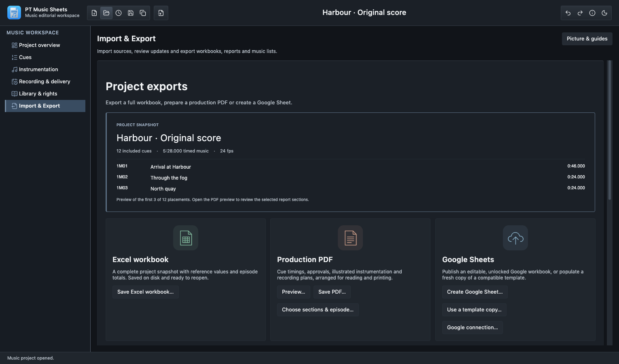This screenshot has width=619, height=364.
Task: Click the cue title Through the fog
Action: click(x=169, y=178)
